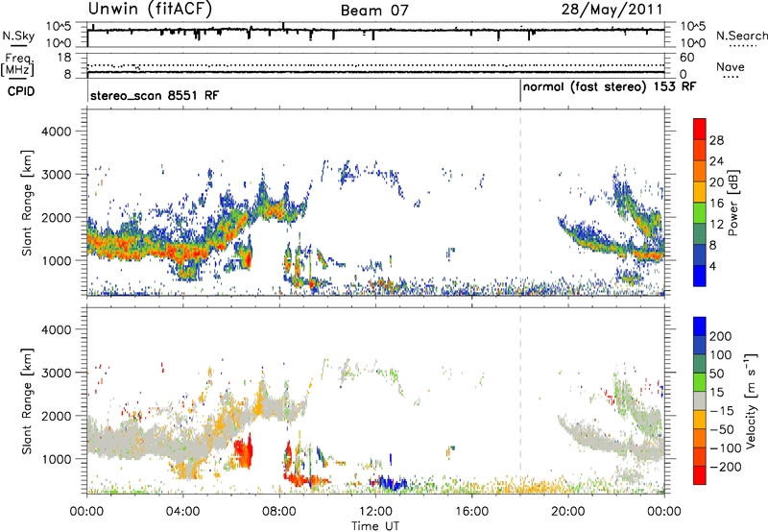Click the '16' tick on Power scale
The image size is (768, 532).
(716, 204)
